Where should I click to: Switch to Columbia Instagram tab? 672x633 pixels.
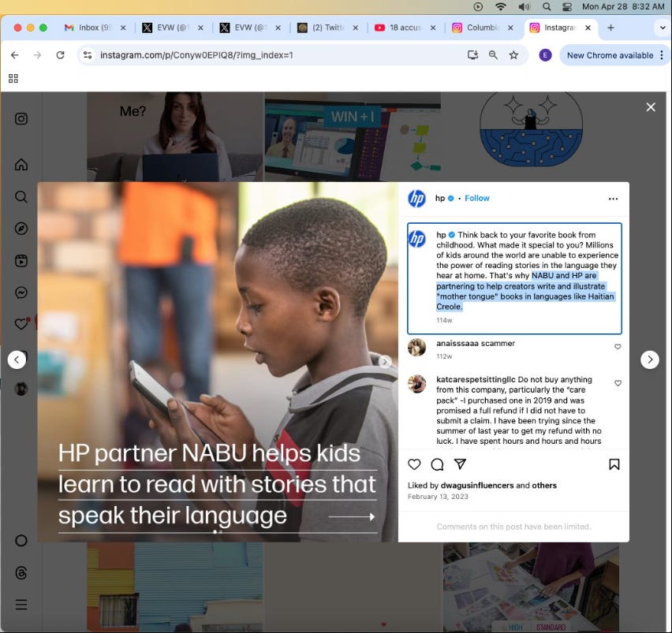pyautogui.click(x=482, y=28)
